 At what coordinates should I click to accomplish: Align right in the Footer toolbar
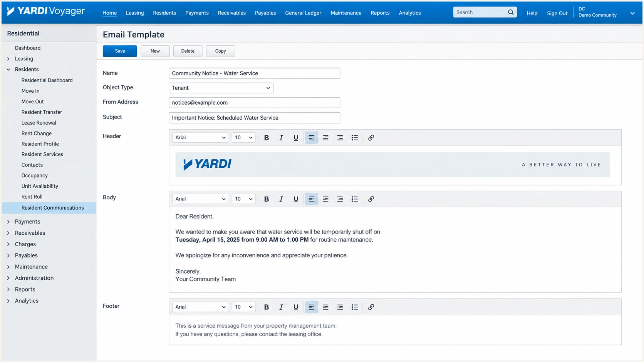340,307
